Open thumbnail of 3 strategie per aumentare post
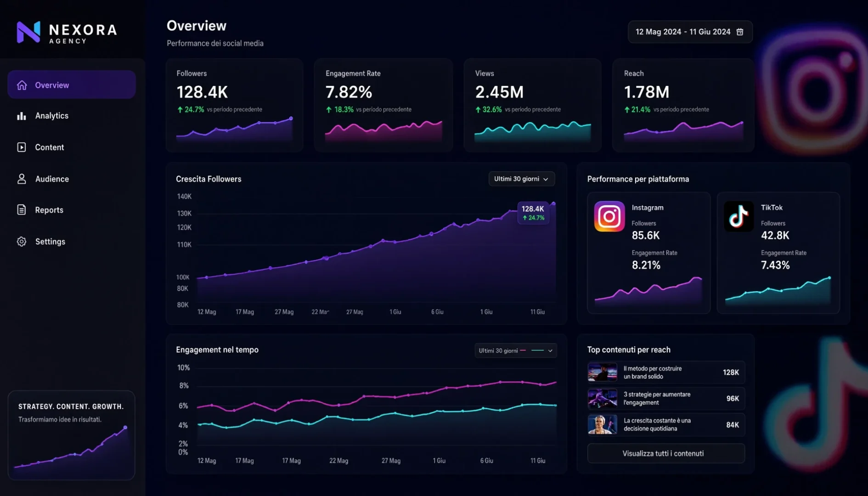 [x=603, y=399]
